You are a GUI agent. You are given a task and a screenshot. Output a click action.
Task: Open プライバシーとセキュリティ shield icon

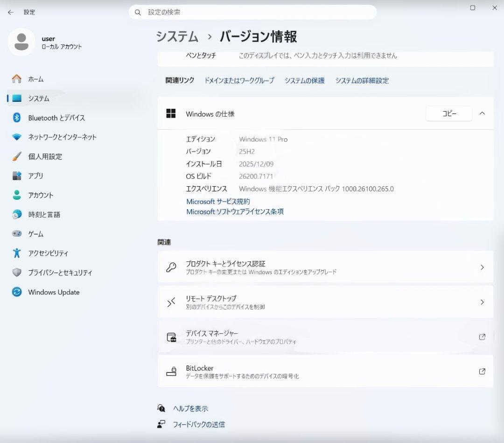(x=17, y=273)
